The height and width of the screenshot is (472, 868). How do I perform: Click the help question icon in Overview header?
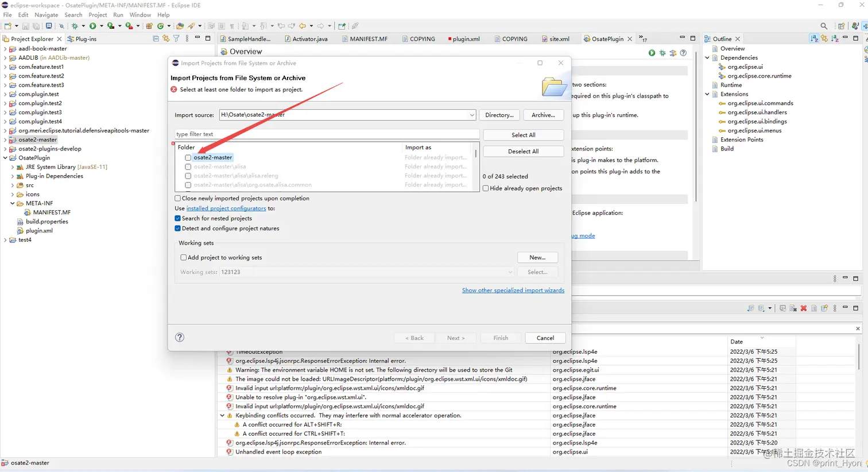pos(683,53)
